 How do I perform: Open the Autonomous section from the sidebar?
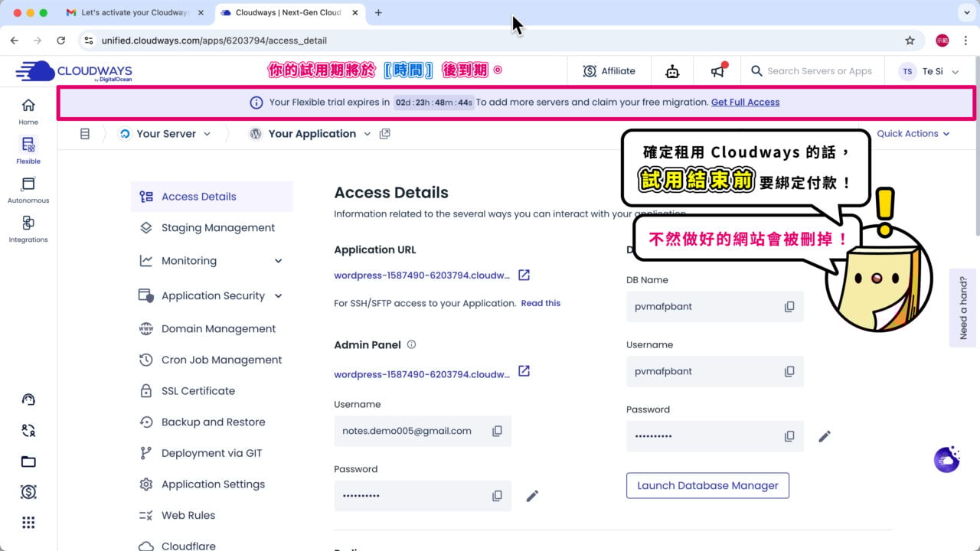click(x=28, y=192)
